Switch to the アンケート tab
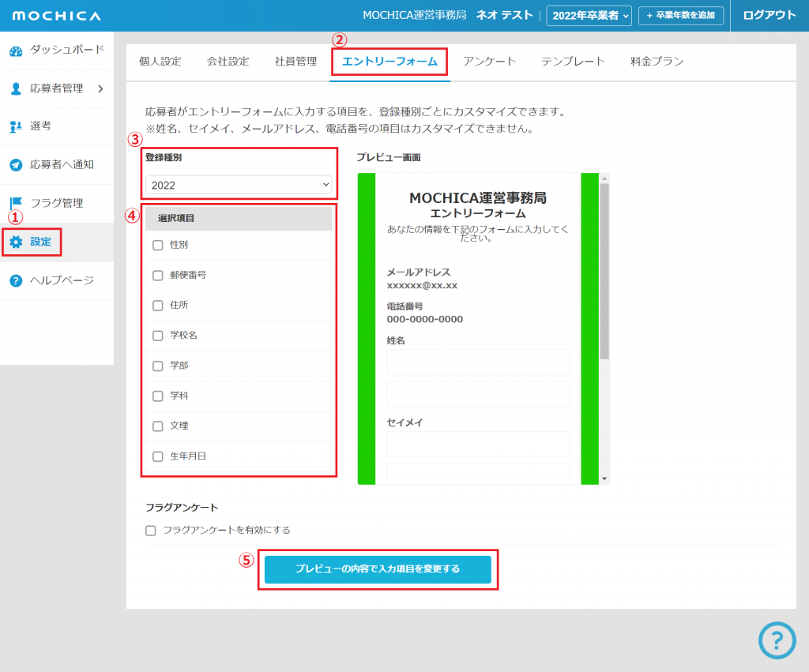809x672 pixels. coord(489,62)
